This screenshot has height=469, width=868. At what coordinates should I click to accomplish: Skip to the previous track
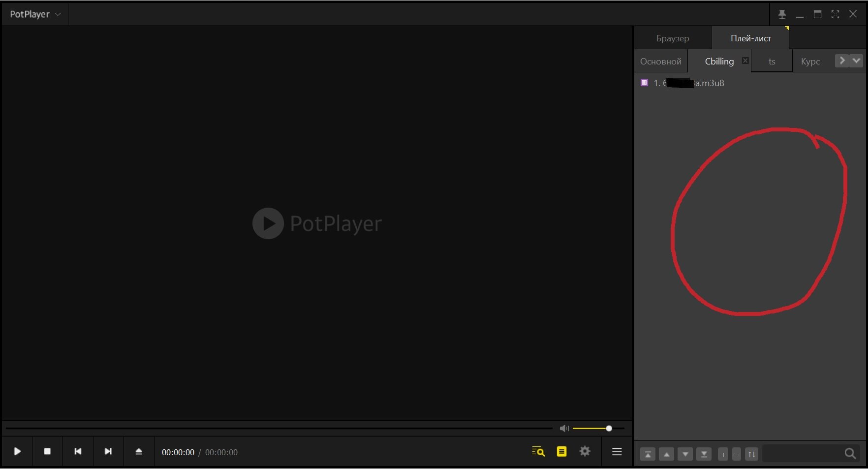78,451
